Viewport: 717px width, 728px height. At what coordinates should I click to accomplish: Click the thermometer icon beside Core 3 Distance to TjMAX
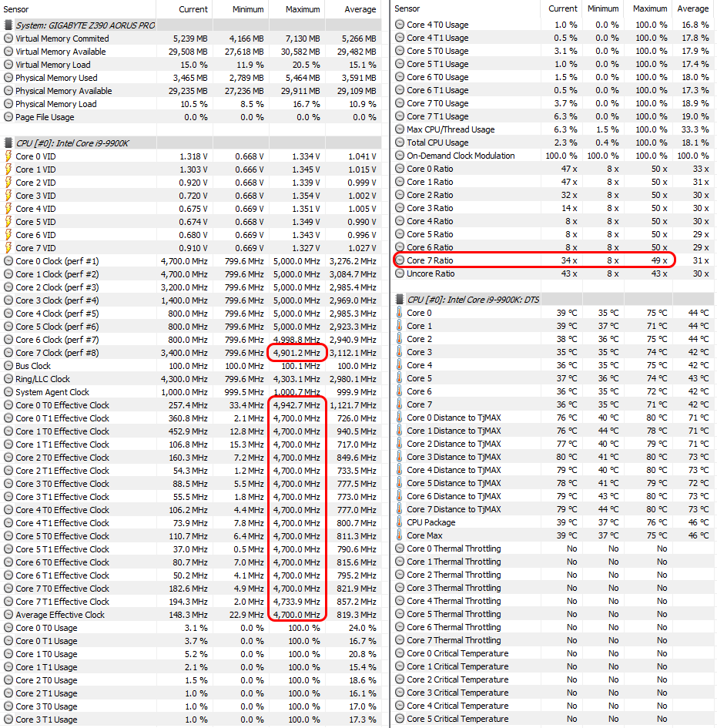pos(399,457)
